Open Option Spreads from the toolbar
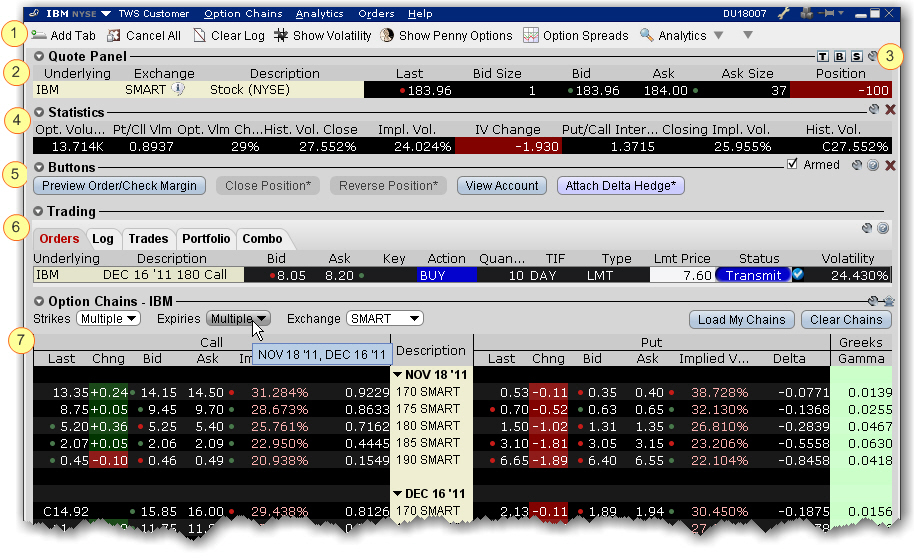This screenshot has height=560, width=914. [x=531, y=35]
